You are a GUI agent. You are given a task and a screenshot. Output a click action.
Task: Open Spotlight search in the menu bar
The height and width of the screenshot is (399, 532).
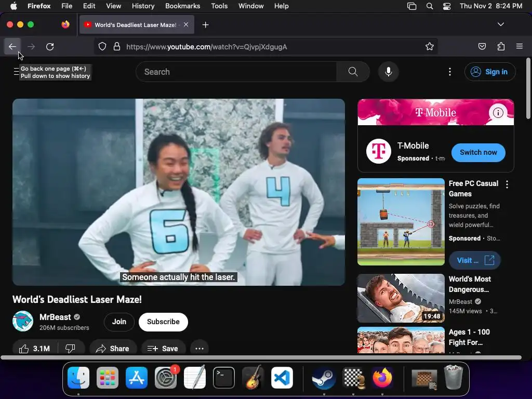click(x=430, y=6)
